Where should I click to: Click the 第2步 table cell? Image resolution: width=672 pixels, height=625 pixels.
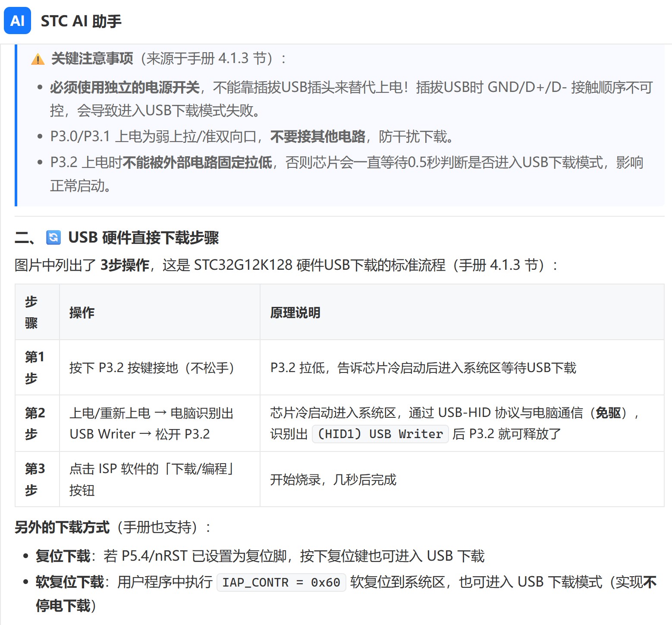coord(37,423)
